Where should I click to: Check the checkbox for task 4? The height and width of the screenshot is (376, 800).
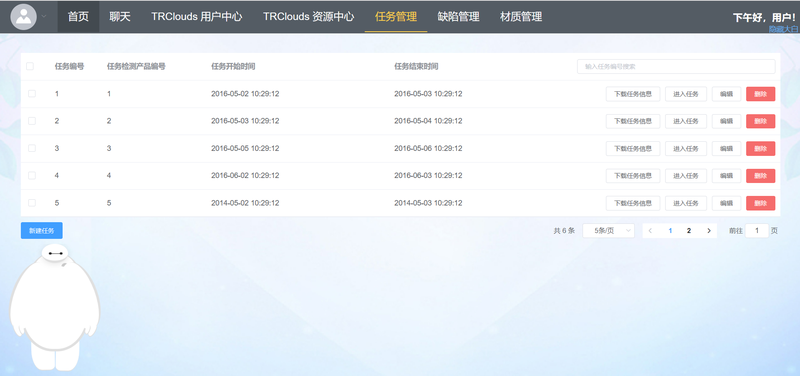pos(32,176)
